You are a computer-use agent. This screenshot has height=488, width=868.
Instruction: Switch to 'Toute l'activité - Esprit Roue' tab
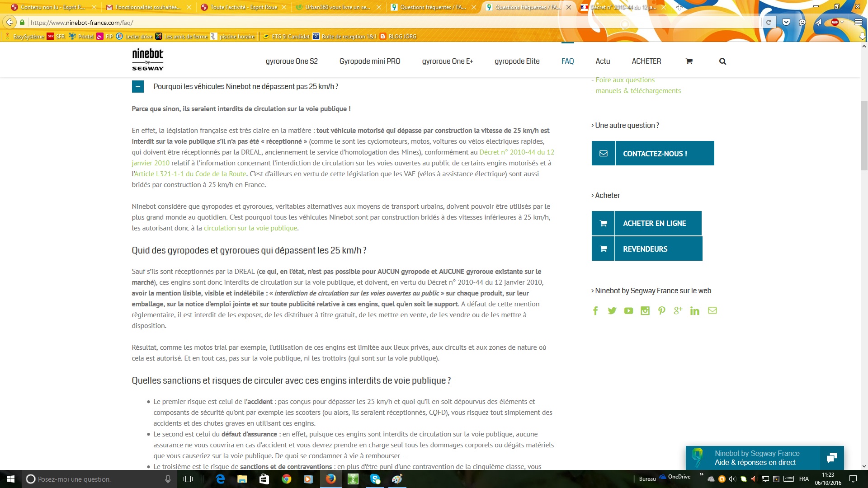244,7
